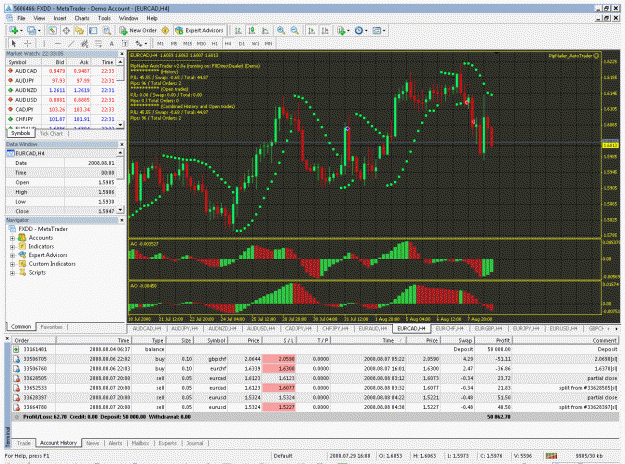Screen dimensions: 625x464
Task: Open the Charts menu
Action: pyautogui.click(x=82, y=18)
